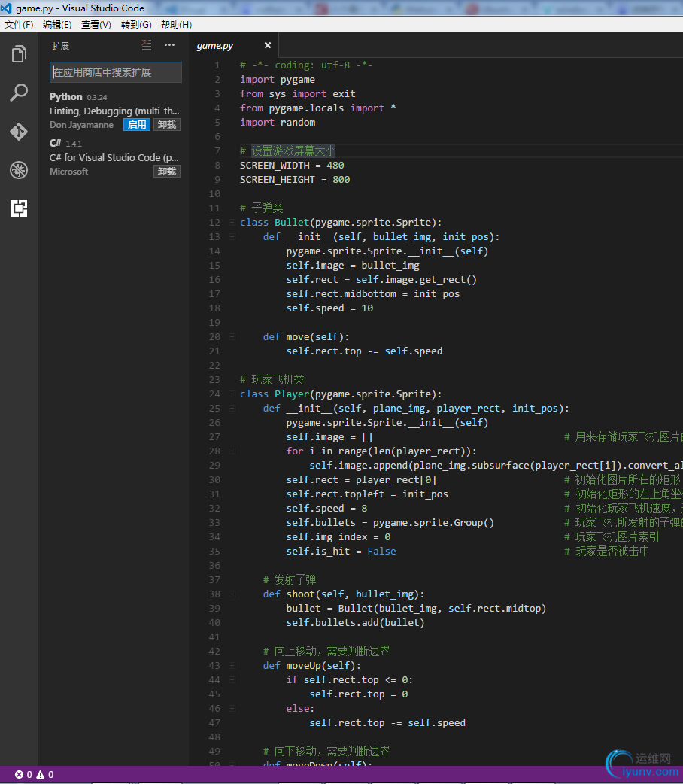Collapse the class Player code fold

232,394
